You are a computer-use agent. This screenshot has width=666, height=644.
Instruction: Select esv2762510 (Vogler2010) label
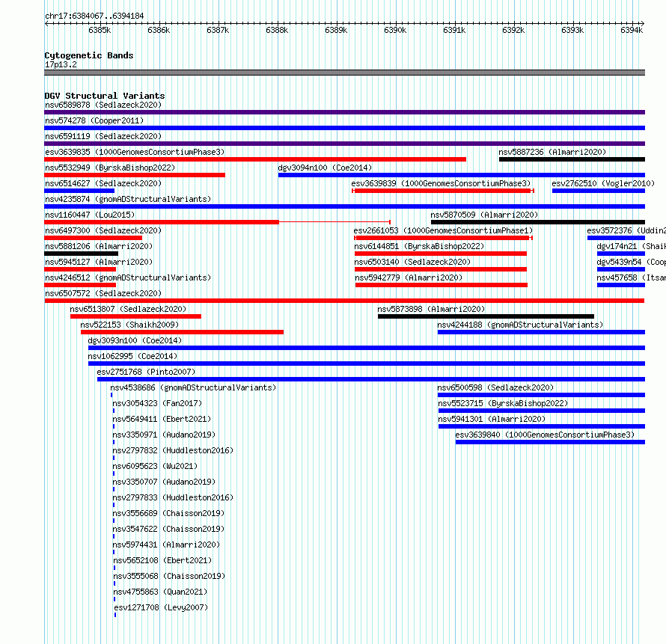[603, 183]
